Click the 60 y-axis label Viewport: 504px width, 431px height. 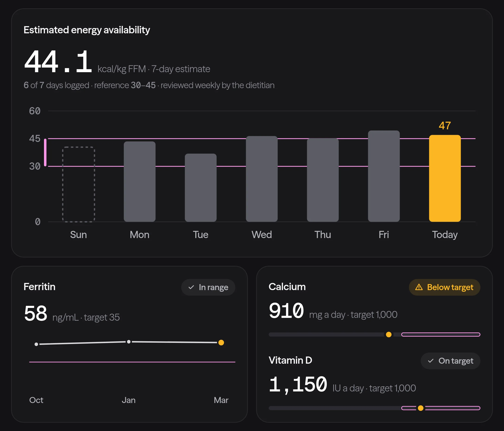[34, 111]
